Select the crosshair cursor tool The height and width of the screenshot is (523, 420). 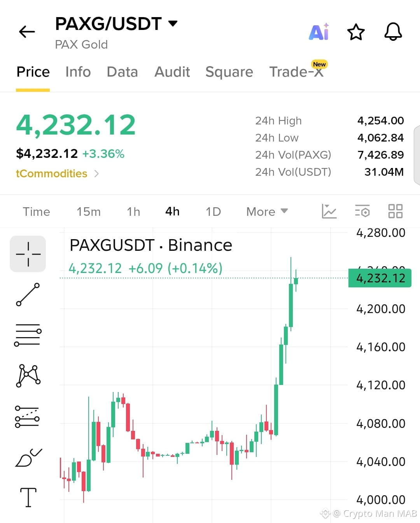pos(28,254)
